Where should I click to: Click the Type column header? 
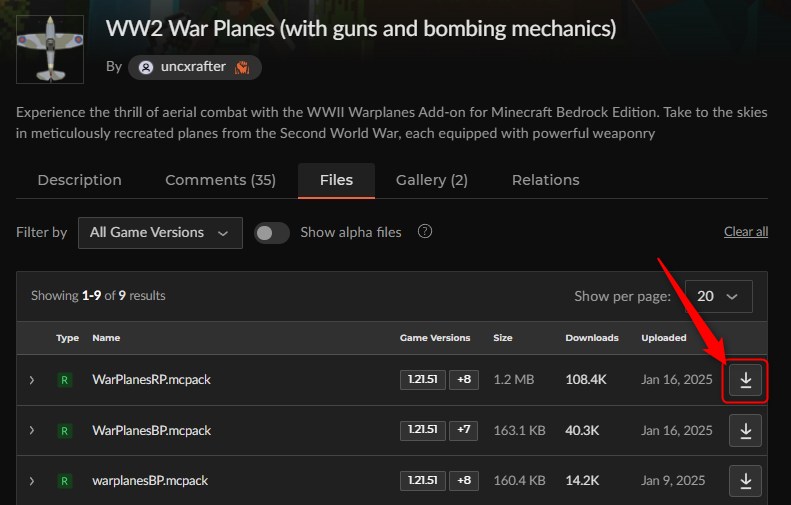click(x=68, y=338)
